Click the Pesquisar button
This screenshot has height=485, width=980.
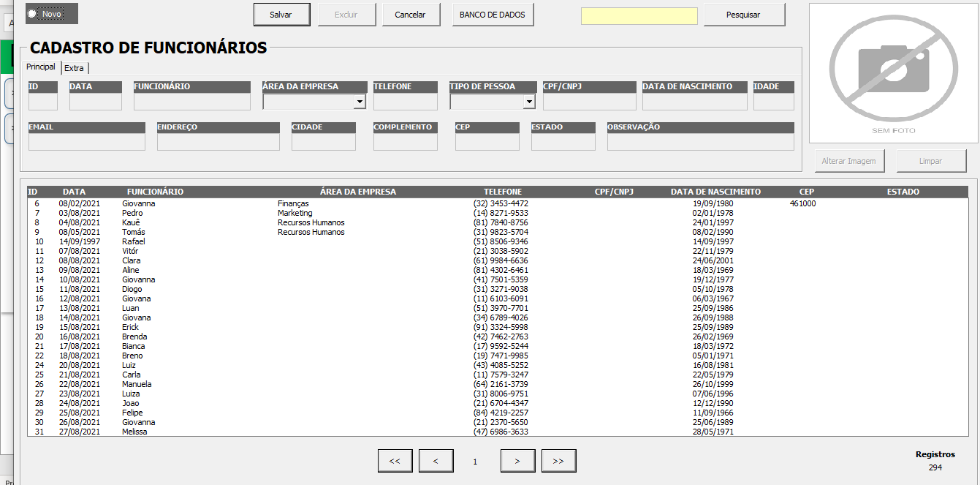[x=743, y=15]
